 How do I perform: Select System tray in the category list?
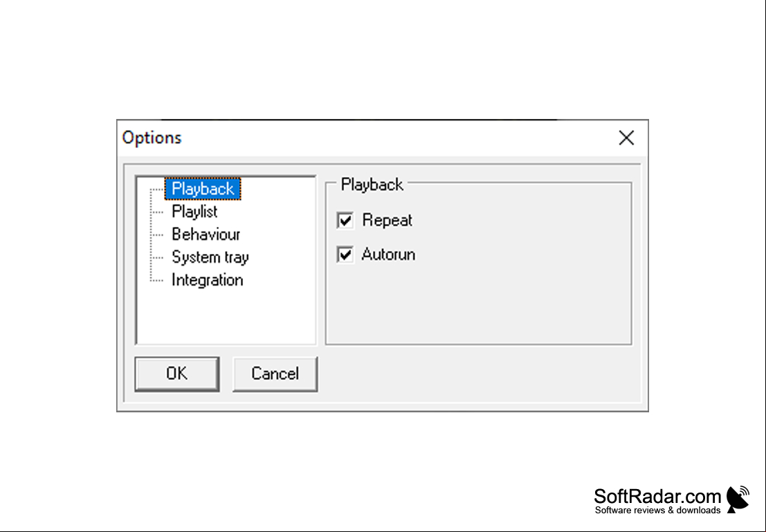click(x=210, y=257)
